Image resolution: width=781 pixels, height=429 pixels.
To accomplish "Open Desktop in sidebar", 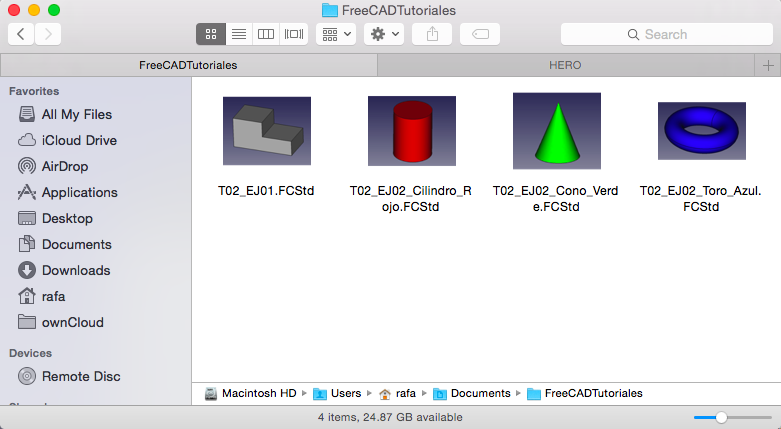I will click(67, 218).
